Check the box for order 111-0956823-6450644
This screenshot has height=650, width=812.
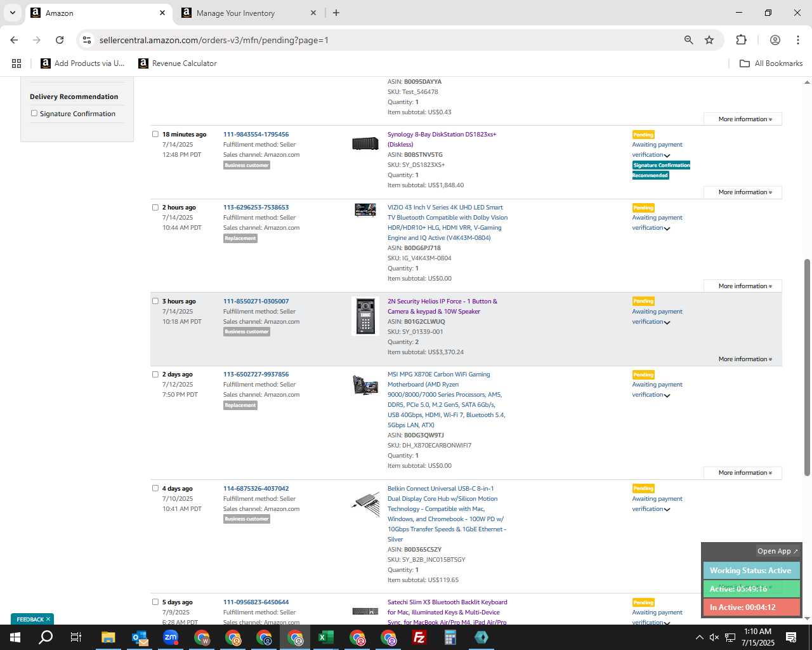pyautogui.click(x=155, y=602)
